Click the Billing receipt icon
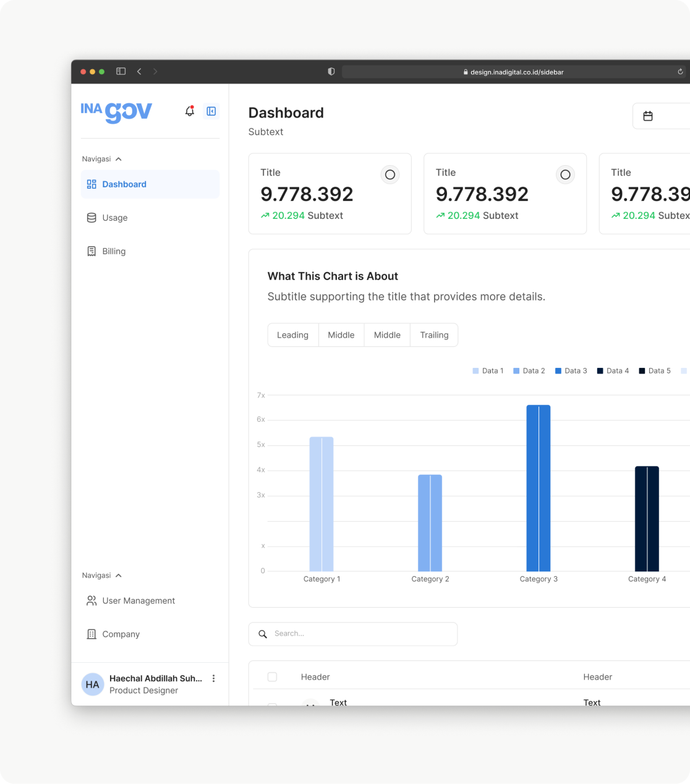690x784 pixels. (x=92, y=251)
